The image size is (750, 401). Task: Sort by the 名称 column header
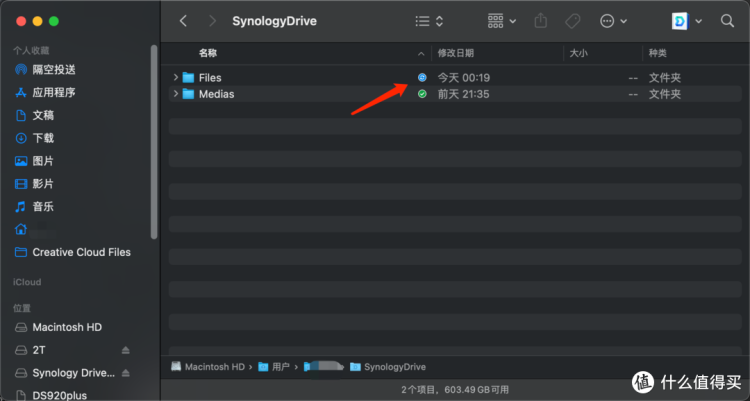coord(208,53)
